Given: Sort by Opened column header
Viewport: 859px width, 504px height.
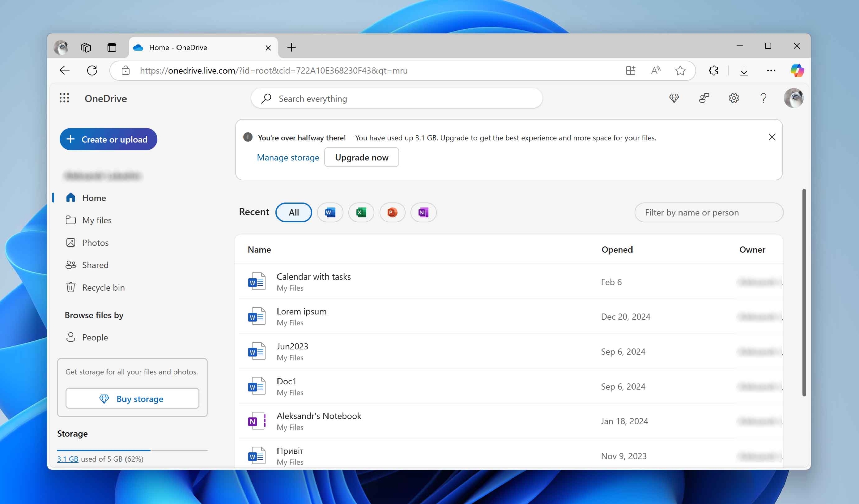Looking at the screenshot, I should point(617,249).
